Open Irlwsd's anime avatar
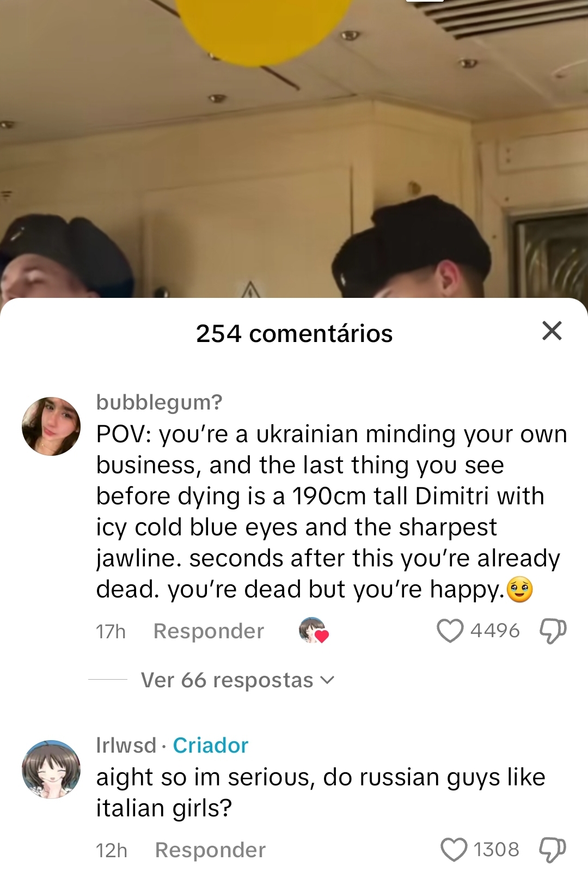The width and height of the screenshot is (588, 879). (x=51, y=770)
